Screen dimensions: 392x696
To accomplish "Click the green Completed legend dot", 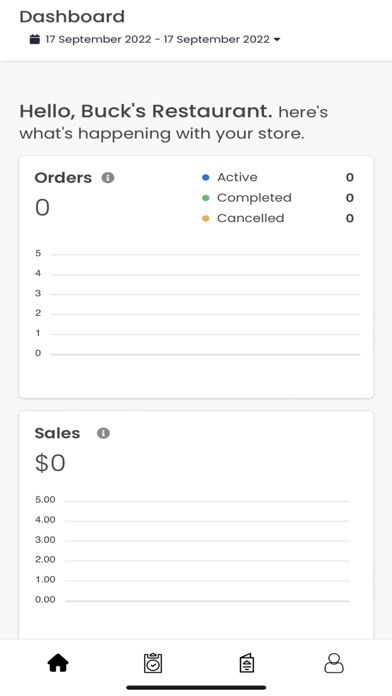I will point(206,198).
